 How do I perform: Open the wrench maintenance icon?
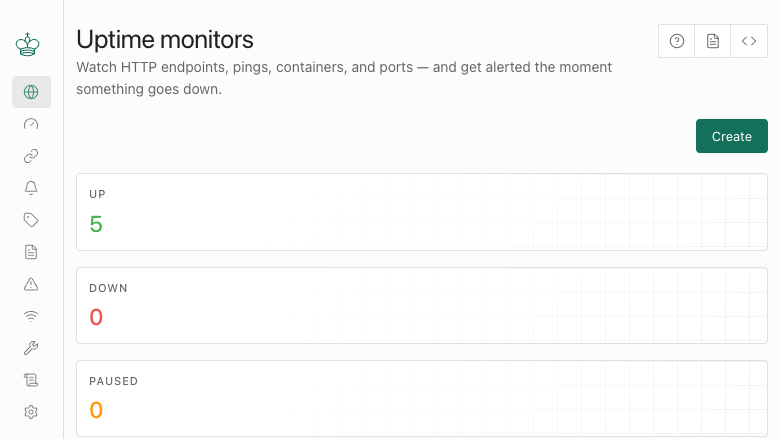coord(31,348)
